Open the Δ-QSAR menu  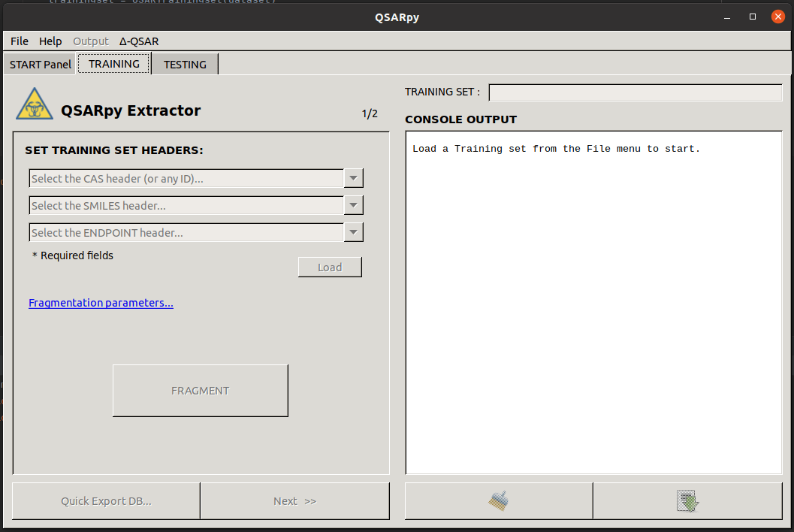[139, 41]
